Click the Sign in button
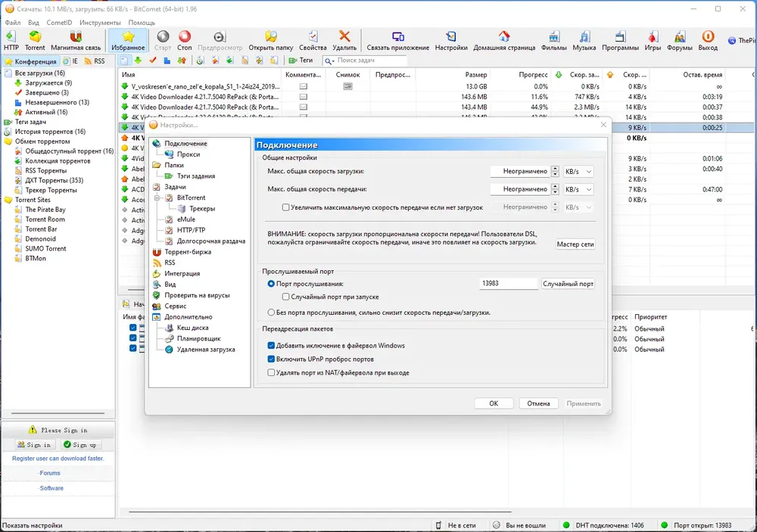Viewport: 757px width, 532px height. pos(35,445)
